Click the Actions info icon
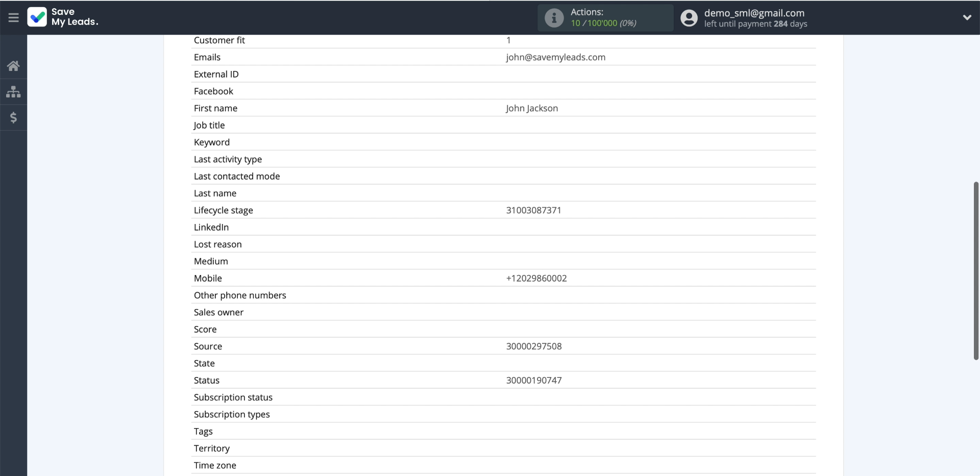Viewport: 980px width, 476px height. (554, 18)
